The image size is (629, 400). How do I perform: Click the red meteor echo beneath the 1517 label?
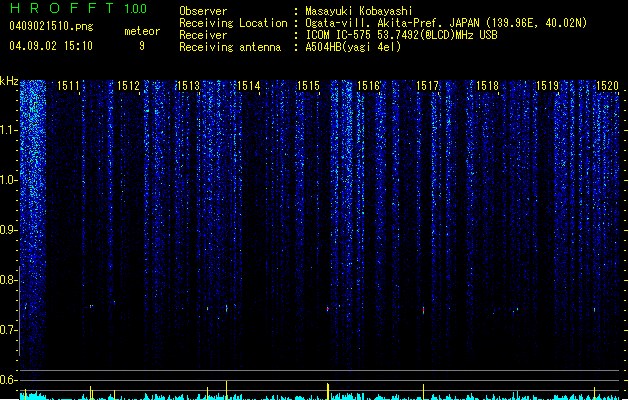point(424,310)
